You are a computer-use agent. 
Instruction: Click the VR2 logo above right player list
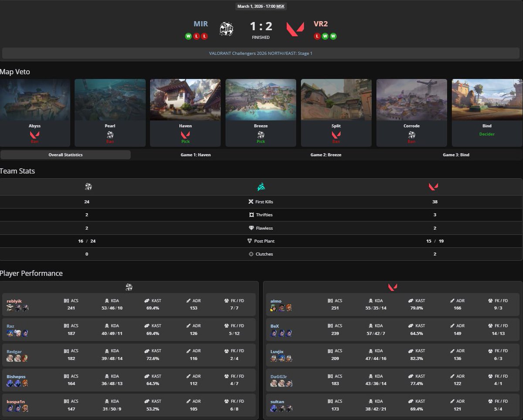[393, 287]
